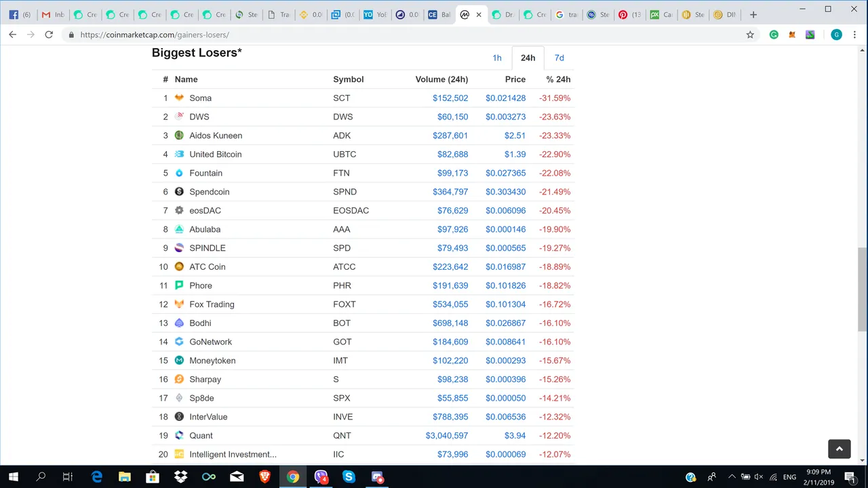Click the Symbol column header
The height and width of the screenshot is (488, 868).
349,79
